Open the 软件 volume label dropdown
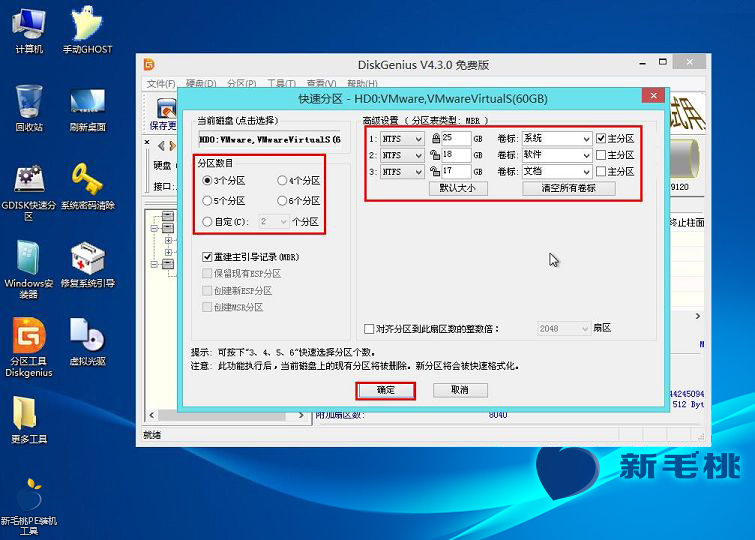 pyautogui.click(x=557, y=155)
